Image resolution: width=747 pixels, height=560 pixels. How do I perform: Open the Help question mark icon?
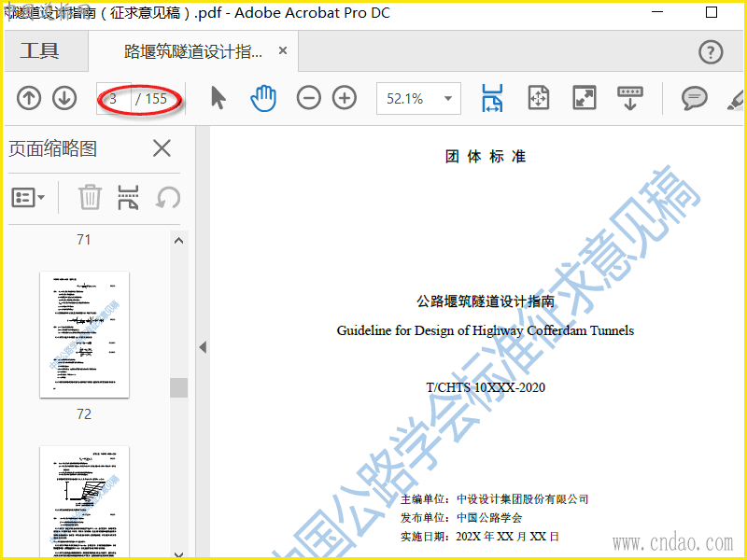point(711,52)
